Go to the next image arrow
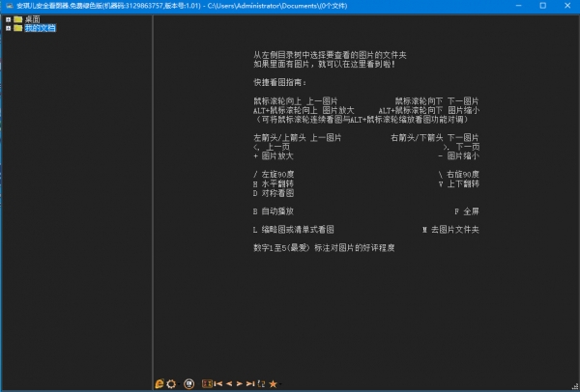This screenshot has height=392, width=580. [x=240, y=384]
